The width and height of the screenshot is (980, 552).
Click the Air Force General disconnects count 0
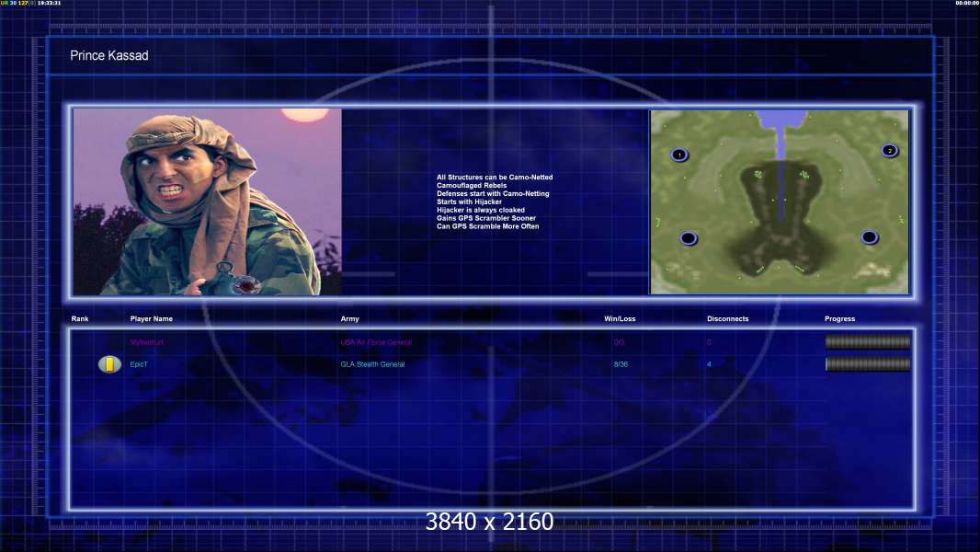tap(709, 342)
